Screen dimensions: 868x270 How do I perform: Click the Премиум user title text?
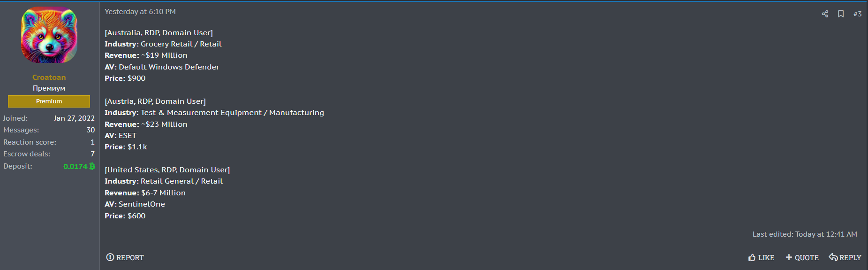pos(49,88)
